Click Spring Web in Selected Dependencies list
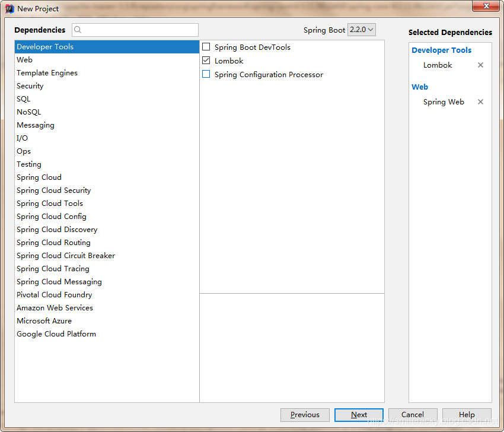Screen dimensions: 504x432 [x=444, y=102]
